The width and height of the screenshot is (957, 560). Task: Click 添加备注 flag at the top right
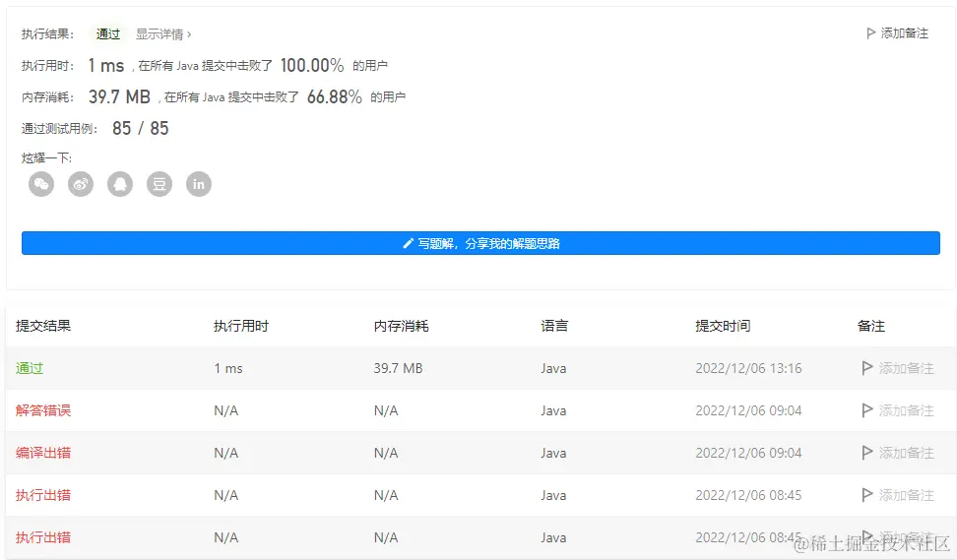[x=898, y=32]
